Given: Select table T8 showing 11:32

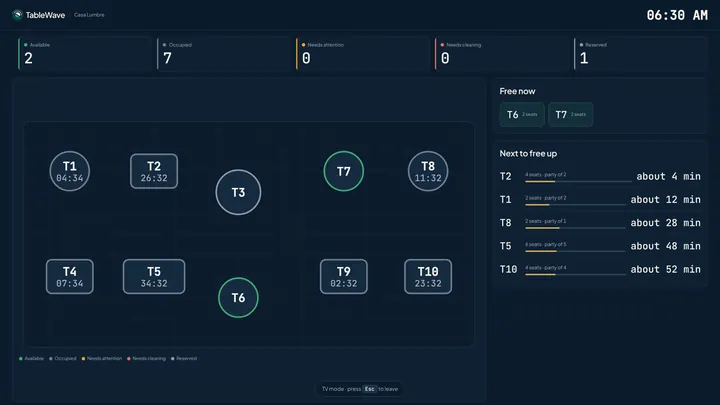Looking at the screenshot, I should point(428,171).
